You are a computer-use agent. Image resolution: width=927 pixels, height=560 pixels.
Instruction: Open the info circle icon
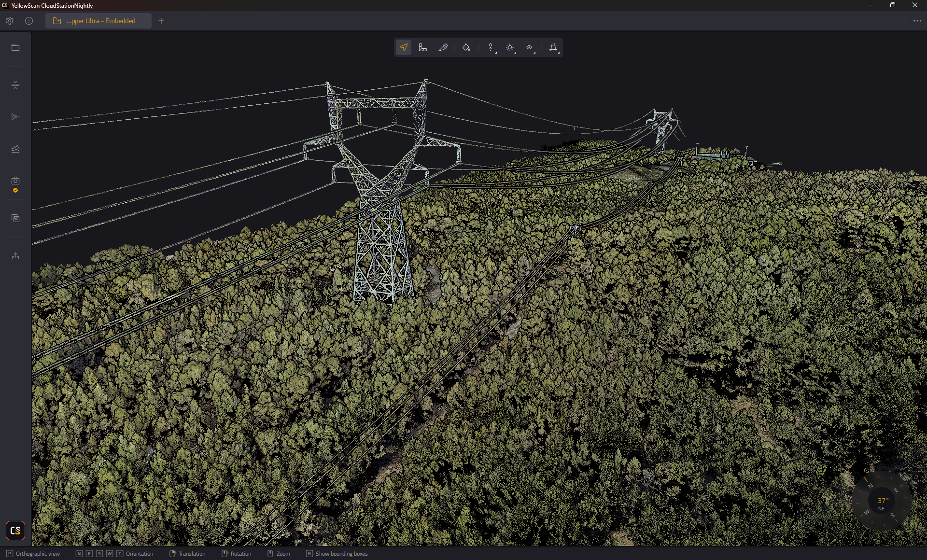click(x=29, y=21)
